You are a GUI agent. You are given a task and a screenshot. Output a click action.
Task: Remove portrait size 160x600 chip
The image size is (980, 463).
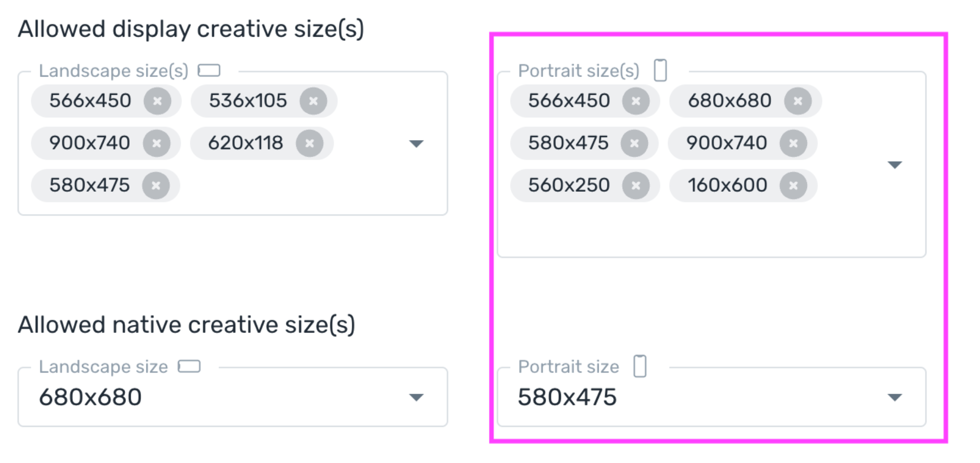(x=794, y=186)
